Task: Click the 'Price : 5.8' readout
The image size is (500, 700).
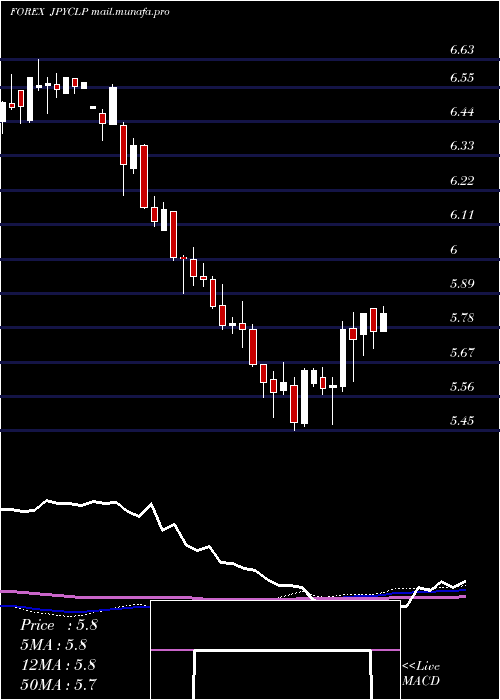Action: pos(58,625)
